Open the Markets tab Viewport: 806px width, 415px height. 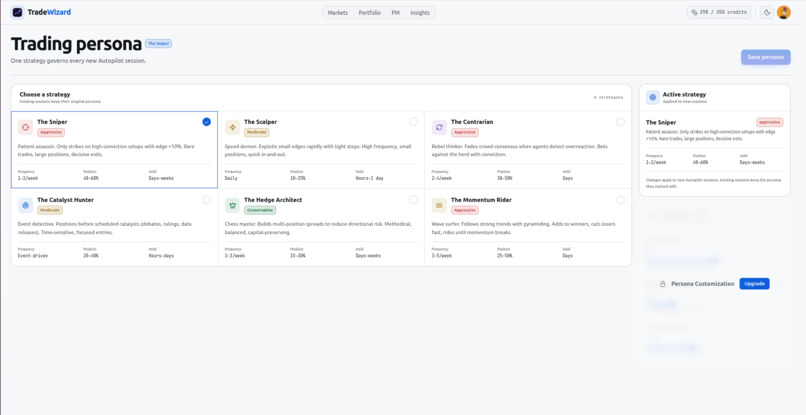point(338,13)
